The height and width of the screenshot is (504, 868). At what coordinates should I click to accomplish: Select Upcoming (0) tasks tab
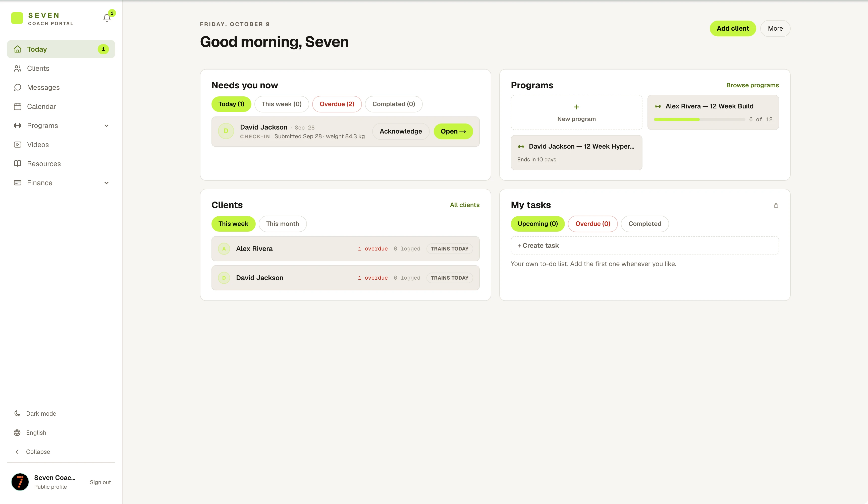pyautogui.click(x=538, y=224)
